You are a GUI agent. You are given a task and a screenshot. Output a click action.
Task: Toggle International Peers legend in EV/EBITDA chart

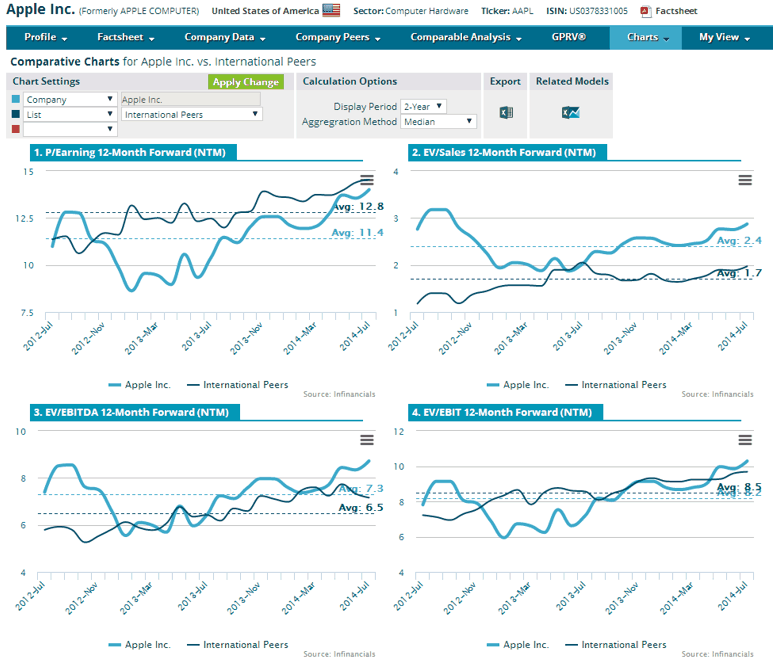(x=237, y=645)
